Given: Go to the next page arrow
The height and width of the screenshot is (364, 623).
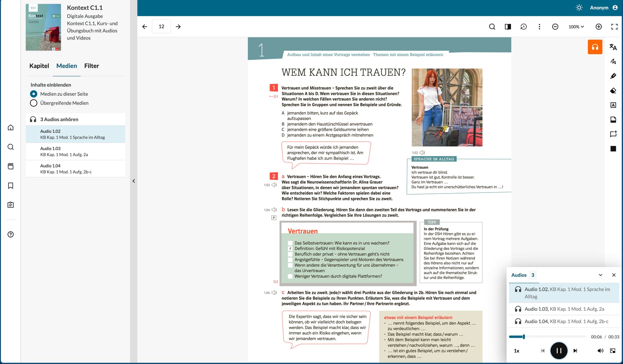Looking at the screenshot, I should click(178, 27).
